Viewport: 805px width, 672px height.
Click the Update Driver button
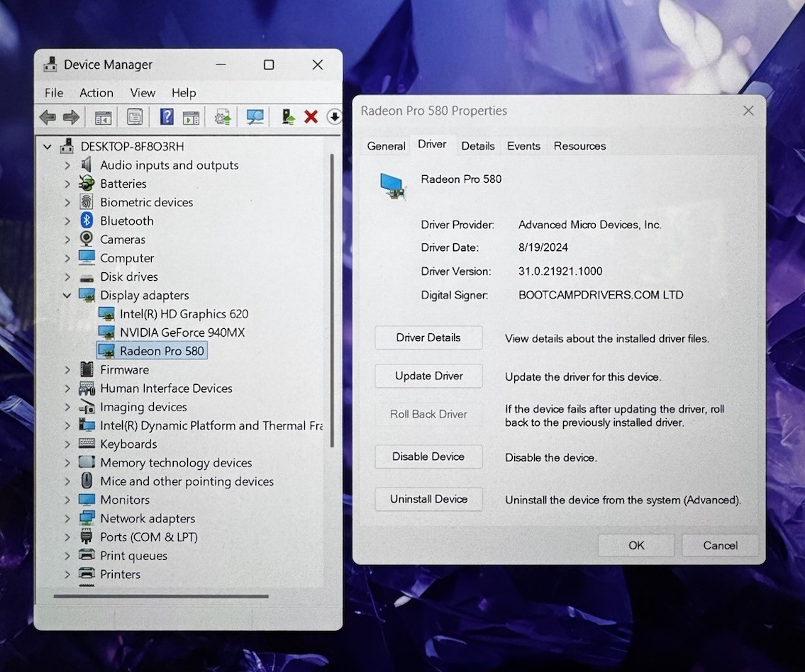428,376
